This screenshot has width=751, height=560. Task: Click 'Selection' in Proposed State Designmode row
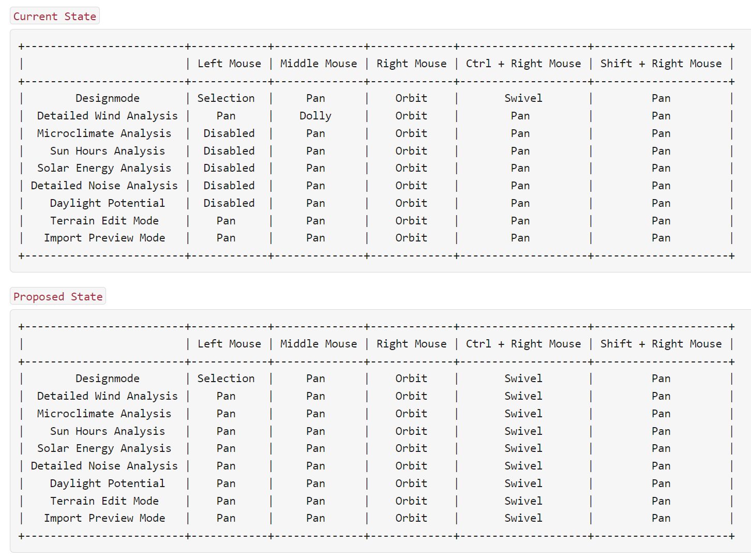pos(226,379)
